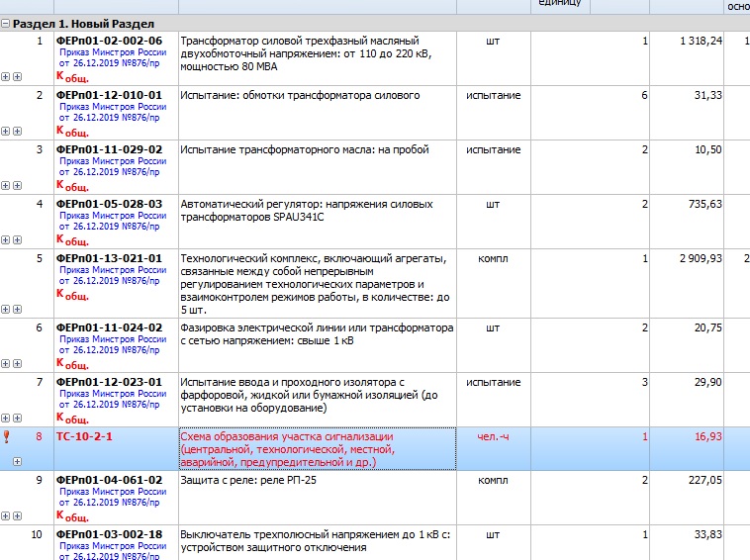Click unit cell 'чел.-ч' in row 8
750x560 pixels.
[493, 437]
